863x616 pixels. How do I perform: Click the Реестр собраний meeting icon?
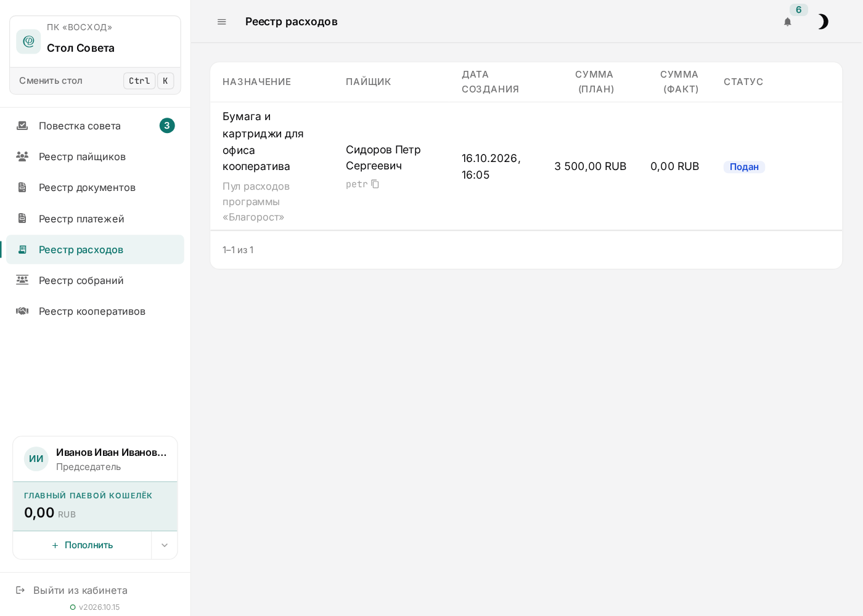[x=22, y=280]
